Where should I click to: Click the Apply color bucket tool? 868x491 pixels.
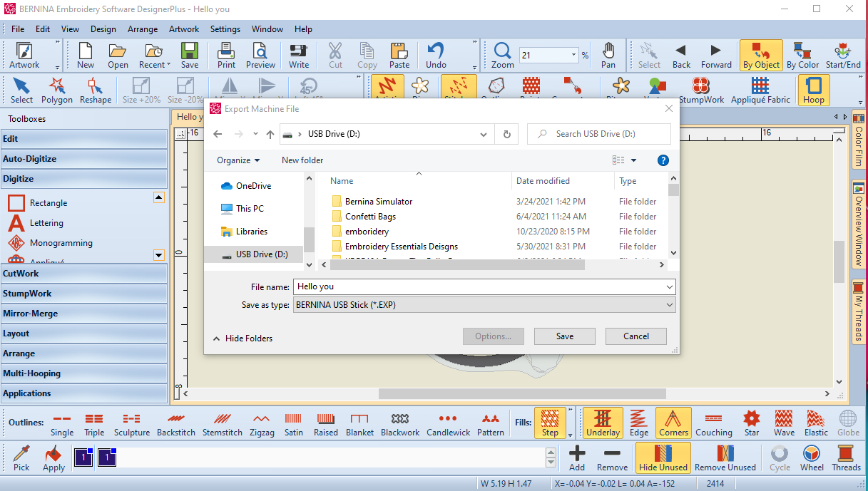point(53,458)
